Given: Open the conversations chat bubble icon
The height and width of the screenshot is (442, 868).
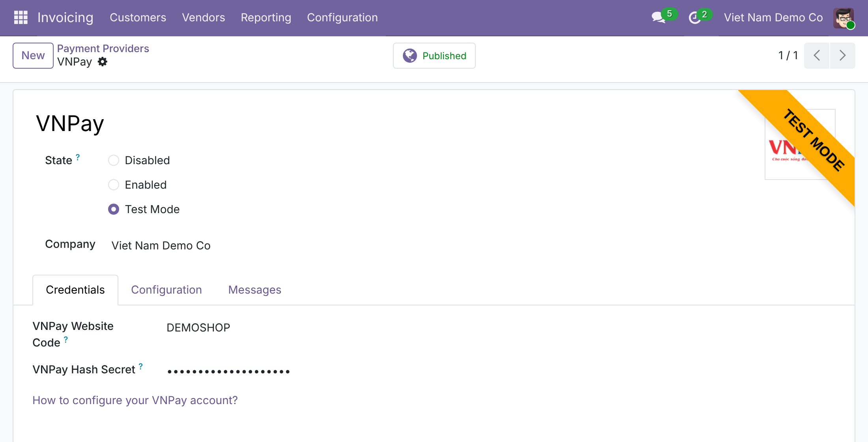Looking at the screenshot, I should (658, 17).
